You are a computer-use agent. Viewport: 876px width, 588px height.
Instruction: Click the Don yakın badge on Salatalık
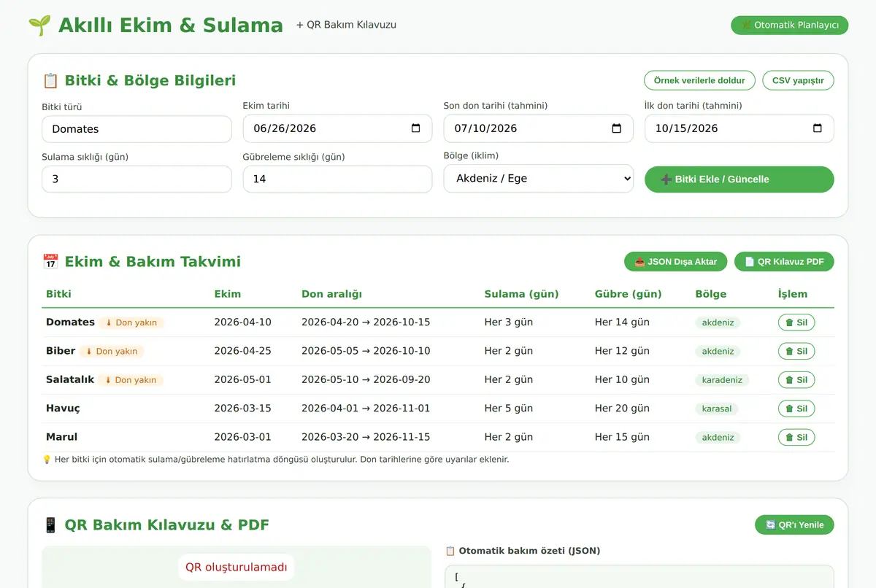click(x=131, y=380)
